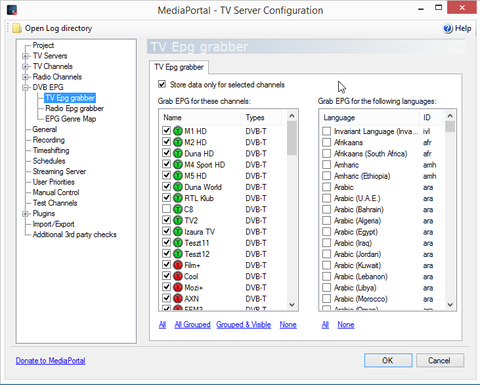Click the Grouped & Visible link
This screenshot has width=480, height=385.
(x=243, y=325)
